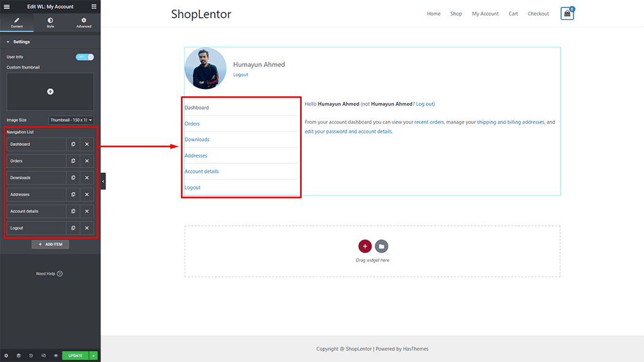Click the add template folder icon

coord(381,246)
